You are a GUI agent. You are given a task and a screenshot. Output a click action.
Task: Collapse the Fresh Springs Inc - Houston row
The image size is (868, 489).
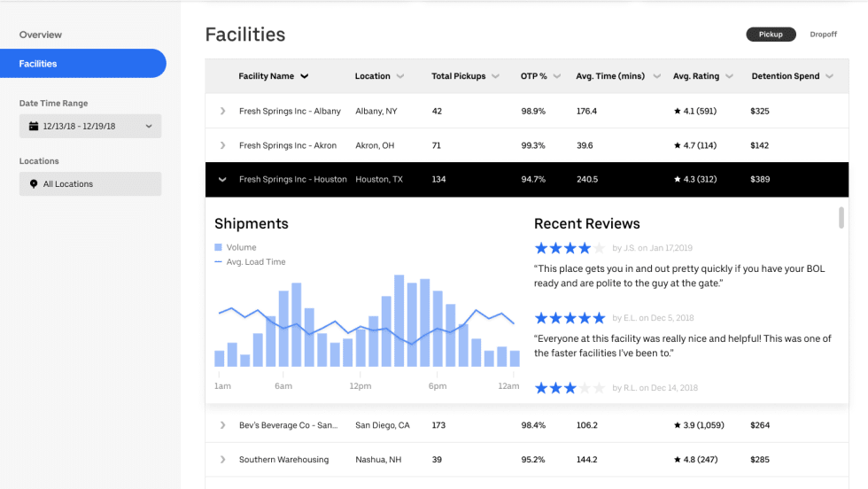[x=222, y=180]
